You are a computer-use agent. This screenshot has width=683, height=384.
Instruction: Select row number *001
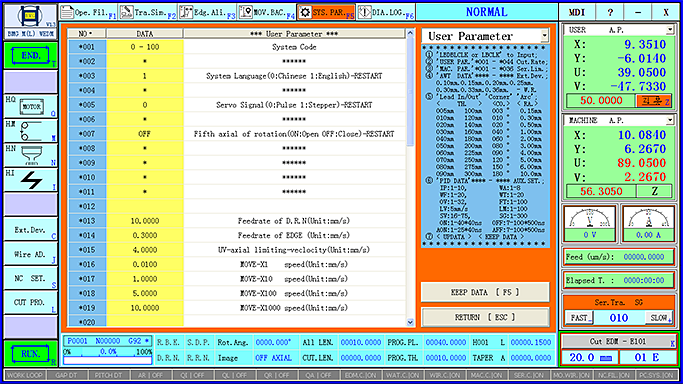click(87, 47)
